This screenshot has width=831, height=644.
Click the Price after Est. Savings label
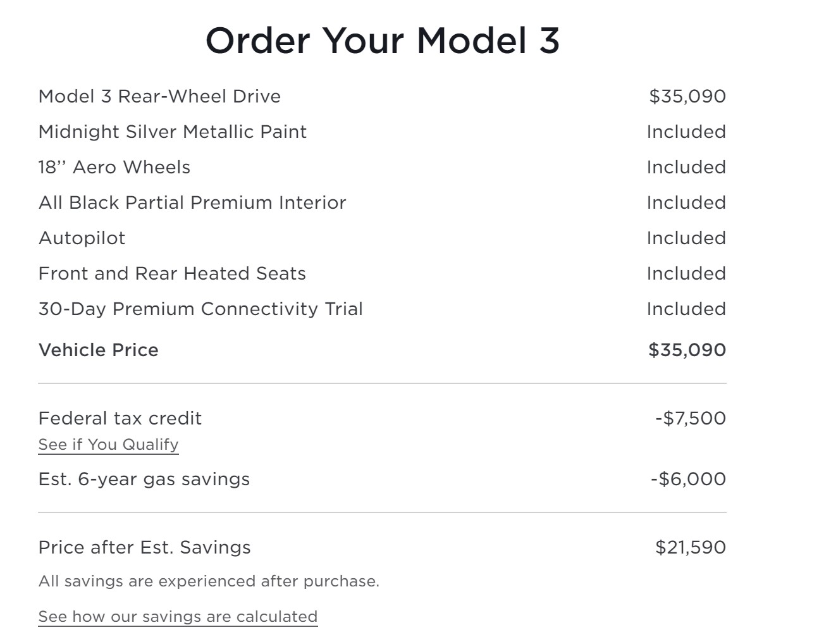(x=145, y=547)
